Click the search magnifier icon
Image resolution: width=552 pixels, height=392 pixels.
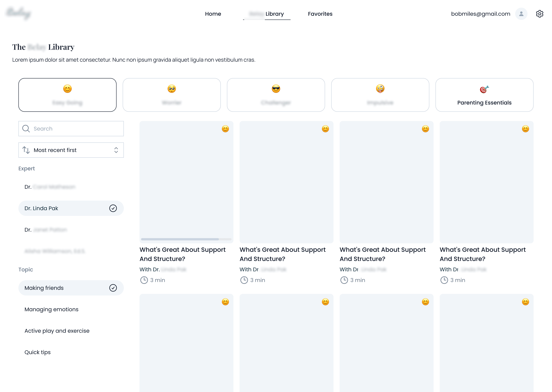click(26, 129)
